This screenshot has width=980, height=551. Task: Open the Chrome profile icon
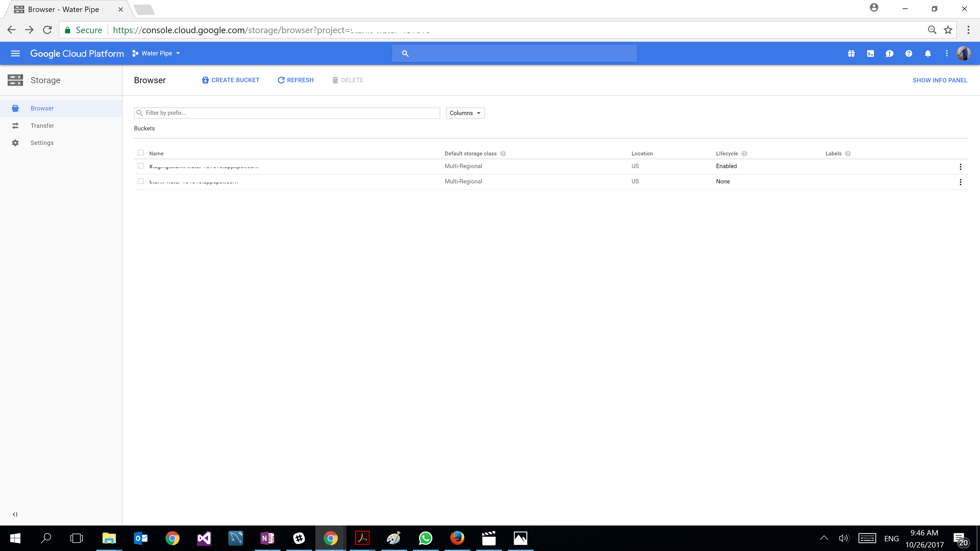pyautogui.click(x=874, y=8)
